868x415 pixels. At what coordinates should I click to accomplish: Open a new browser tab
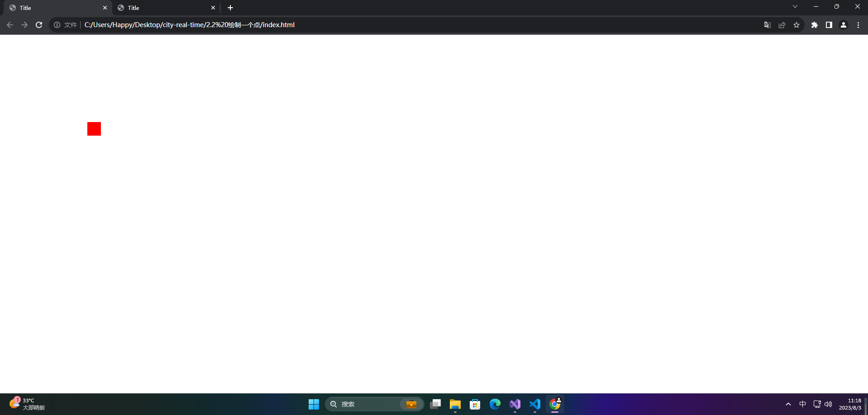point(230,8)
